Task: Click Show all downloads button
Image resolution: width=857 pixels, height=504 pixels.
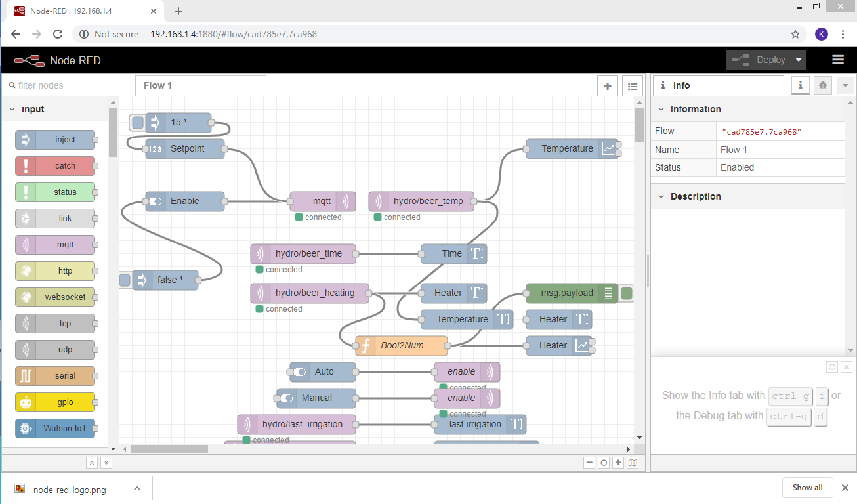Action: point(807,488)
